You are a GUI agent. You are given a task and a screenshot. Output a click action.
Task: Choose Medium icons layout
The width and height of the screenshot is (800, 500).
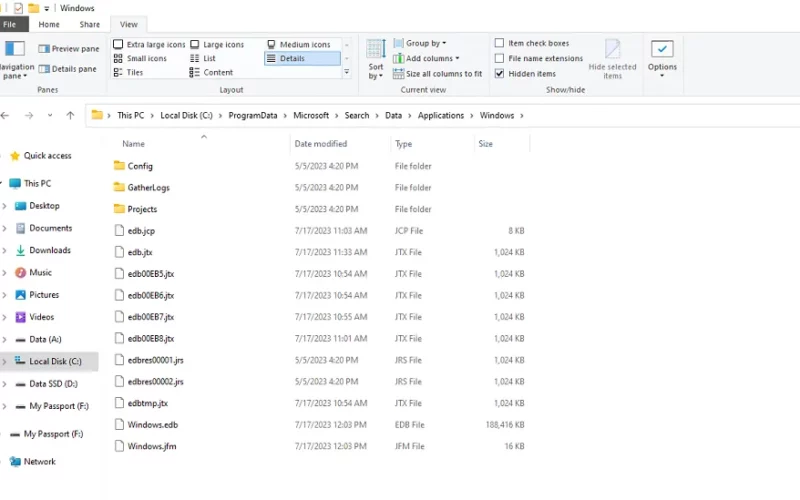pyautogui.click(x=299, y=44)
